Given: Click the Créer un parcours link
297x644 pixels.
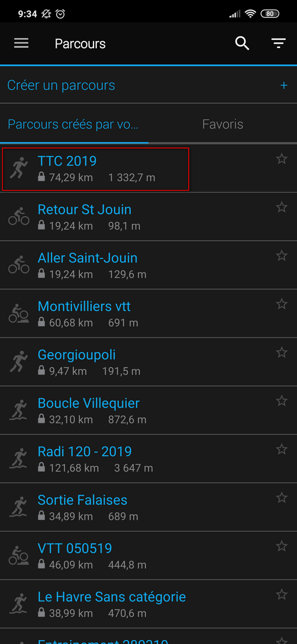Looking at the screenshot, I should (x=61, y=85).
